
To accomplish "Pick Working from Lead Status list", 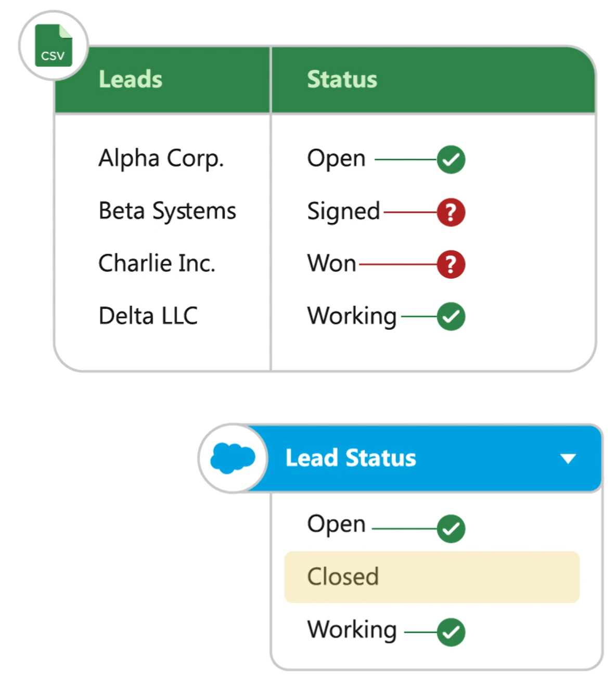I will pyautogui.click(x=352, y=630).
